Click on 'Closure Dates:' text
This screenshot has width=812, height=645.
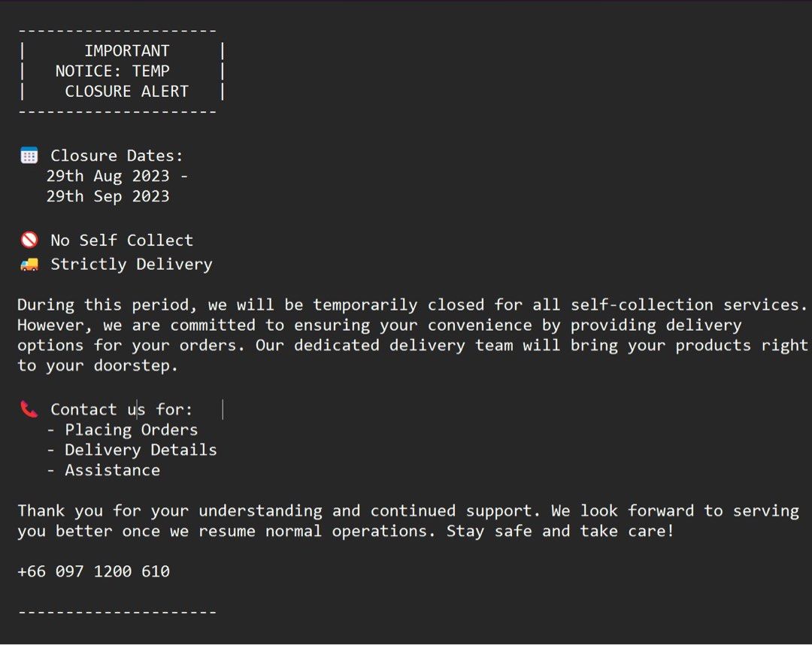[117, 156]
